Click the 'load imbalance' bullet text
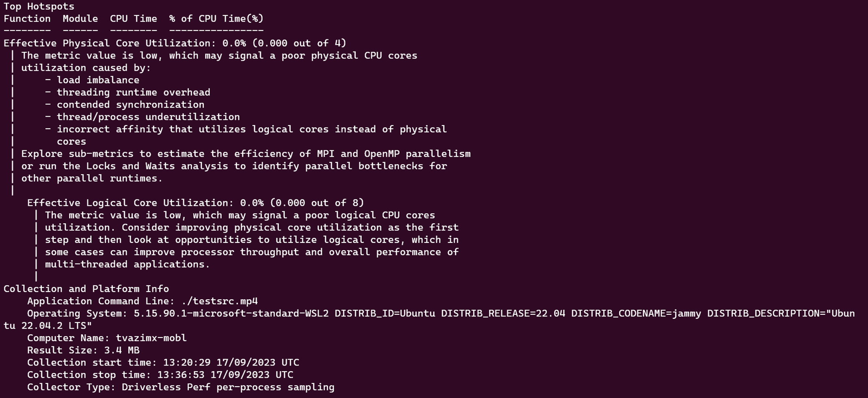 (98, 80)
